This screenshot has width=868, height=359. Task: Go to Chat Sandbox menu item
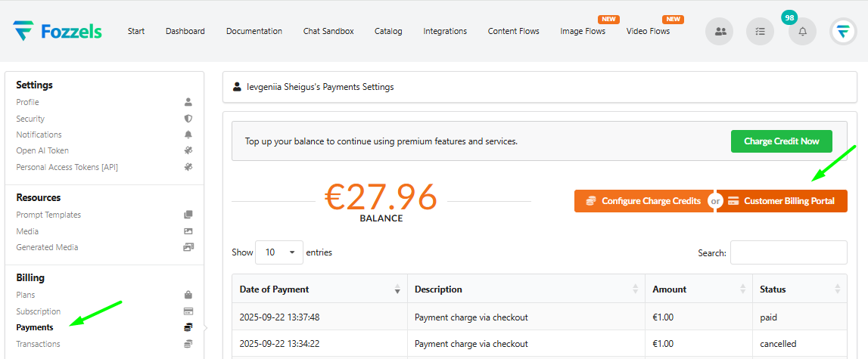pyautogui.click(x=328, y=31)
